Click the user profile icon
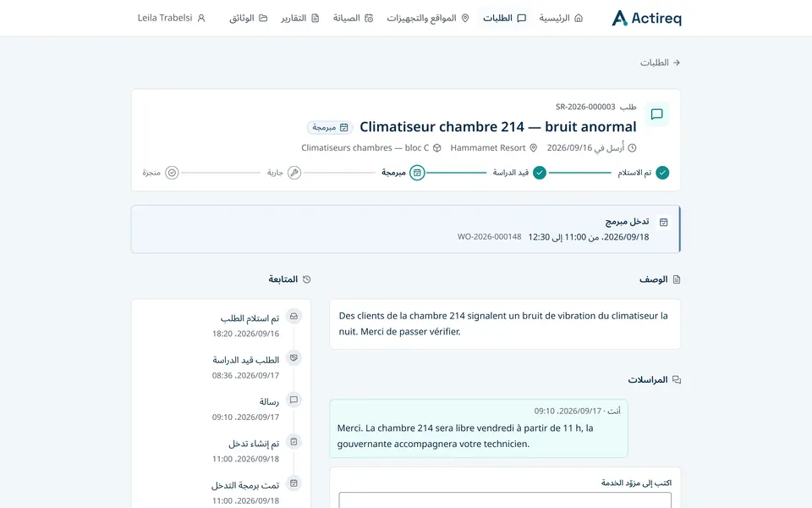 tap(201, 18)
